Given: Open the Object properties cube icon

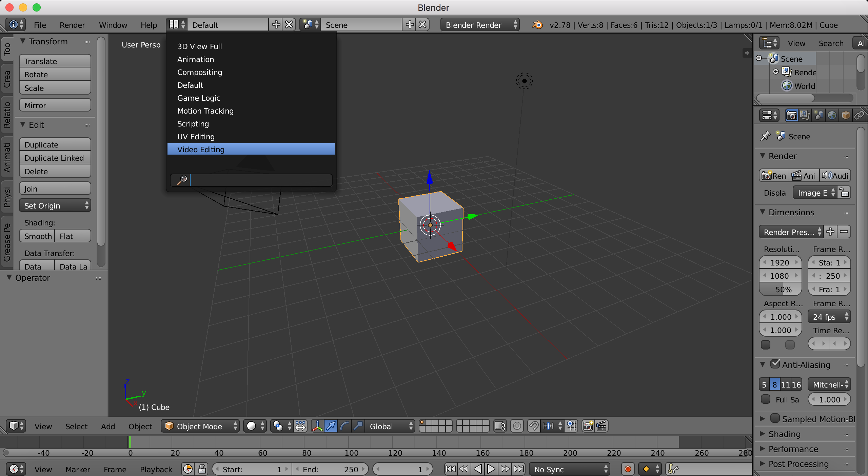Looking at the screenshot, I should [846, 116].
